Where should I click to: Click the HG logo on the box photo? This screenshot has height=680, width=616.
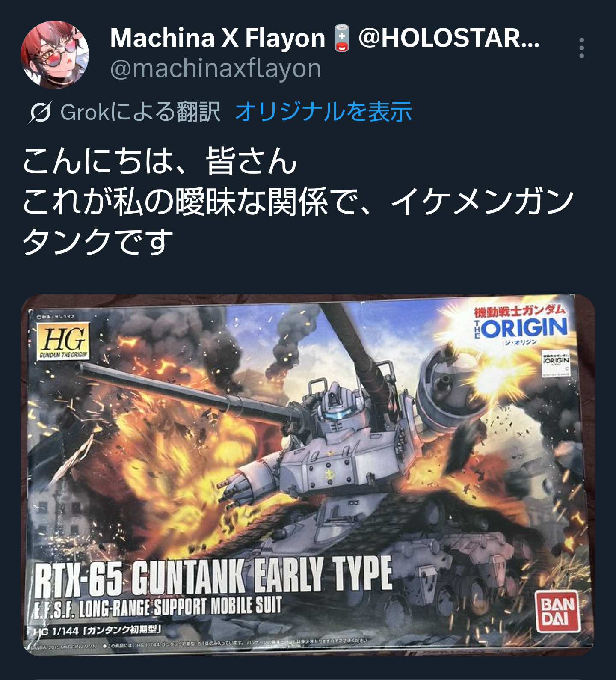(64, 341)
